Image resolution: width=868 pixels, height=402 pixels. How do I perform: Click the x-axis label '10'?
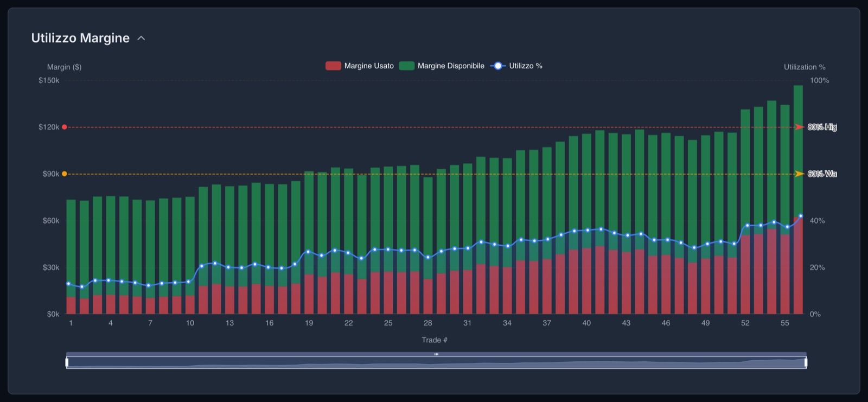(190, 323)
